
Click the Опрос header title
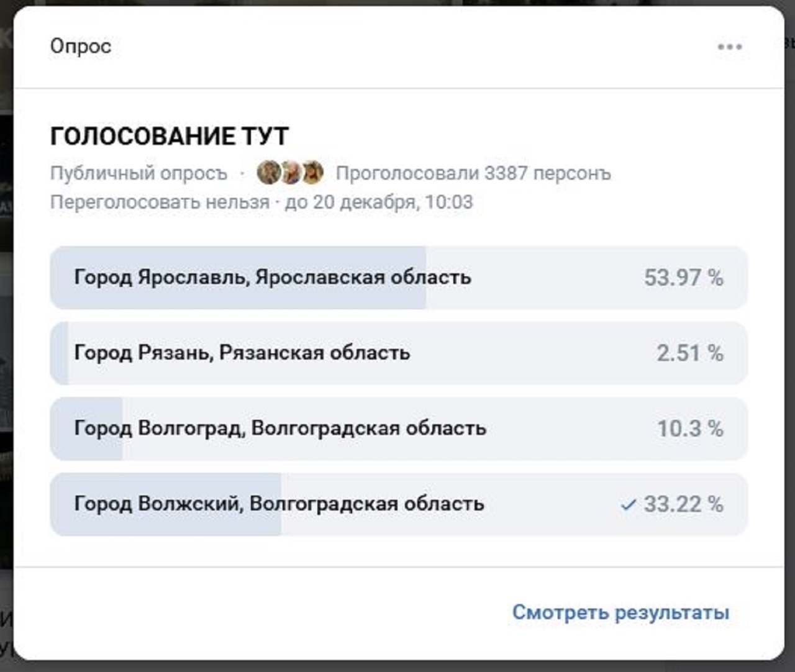[x=81, y=45]
